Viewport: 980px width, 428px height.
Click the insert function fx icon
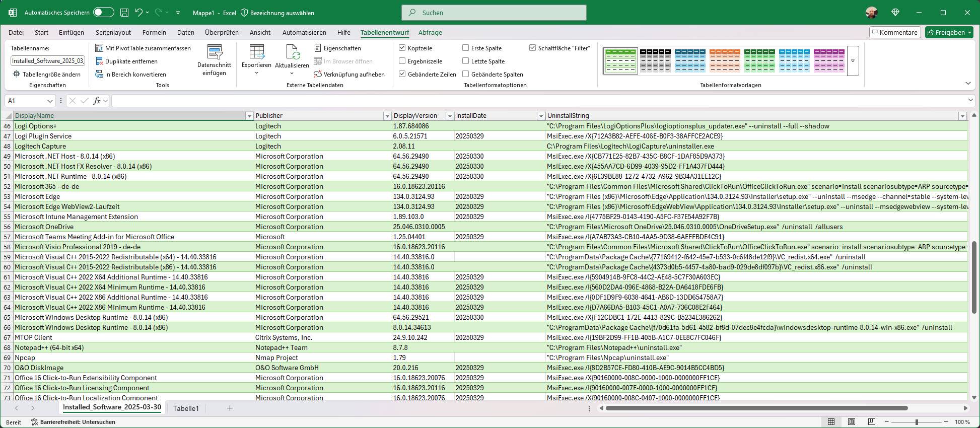(97, 101)
